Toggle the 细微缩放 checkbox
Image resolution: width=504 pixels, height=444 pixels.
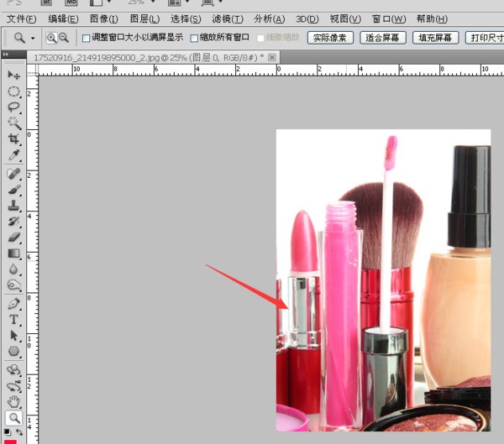click(262, 38)
